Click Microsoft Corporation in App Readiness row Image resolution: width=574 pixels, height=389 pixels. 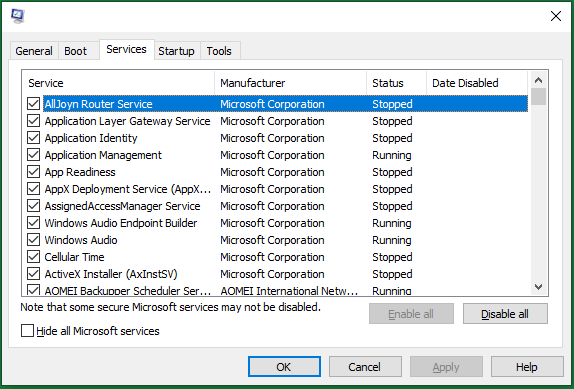click(272, 172)
